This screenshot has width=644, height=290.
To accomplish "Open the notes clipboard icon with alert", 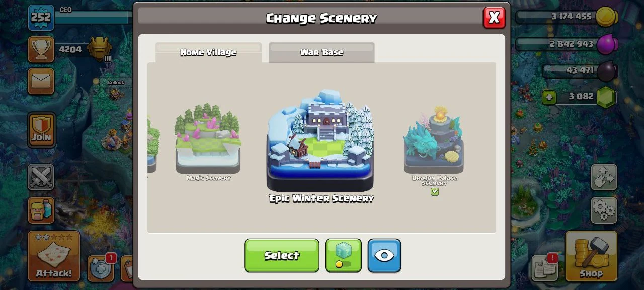I will tap(545, 268).
